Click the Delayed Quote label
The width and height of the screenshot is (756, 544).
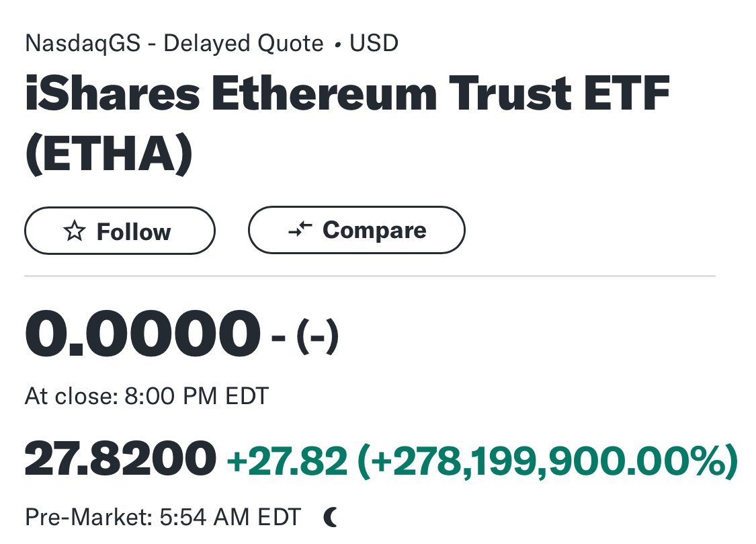pos(243,43)
